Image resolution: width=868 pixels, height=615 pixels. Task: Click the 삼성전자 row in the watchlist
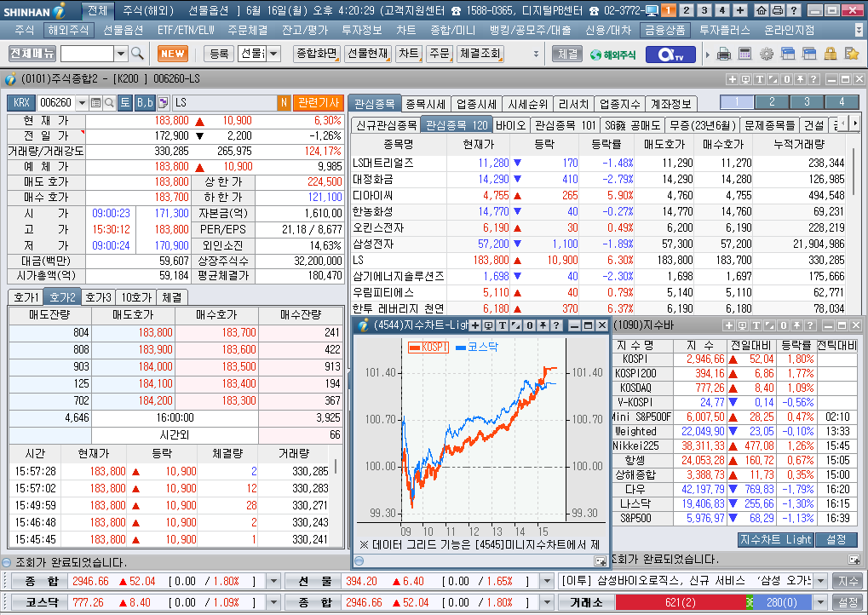(x=599, y=244)
